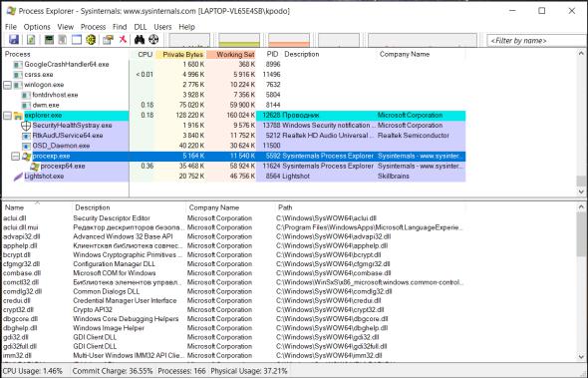Click the DLL pane vertical scrollbar thumb

point(581,234)
